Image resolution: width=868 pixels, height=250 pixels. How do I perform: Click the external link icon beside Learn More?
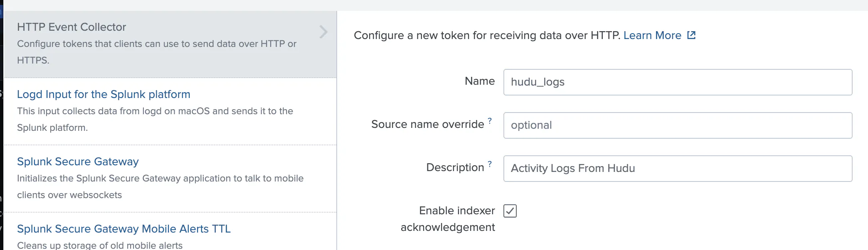pos(691,35)
